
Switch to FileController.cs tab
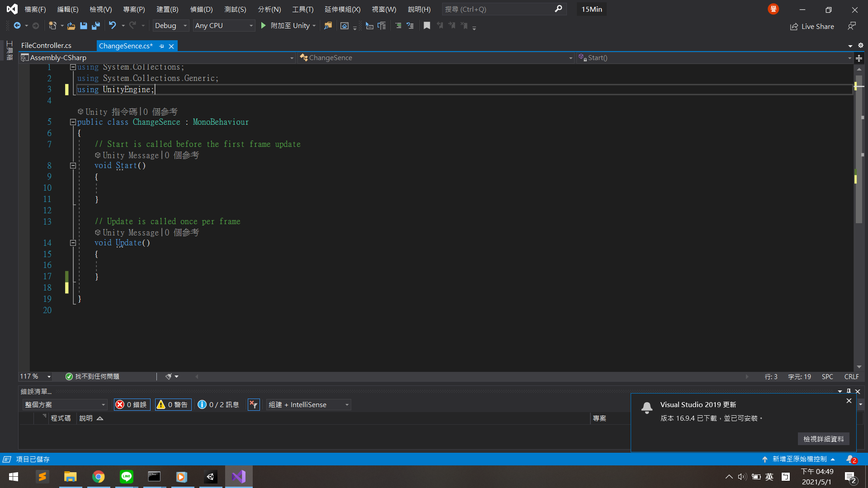tap(46, 46)
